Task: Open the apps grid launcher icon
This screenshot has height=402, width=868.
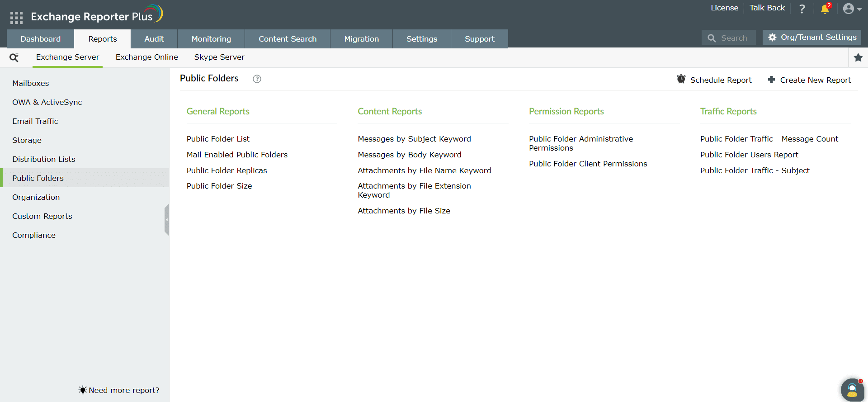Action: point(16,18)
